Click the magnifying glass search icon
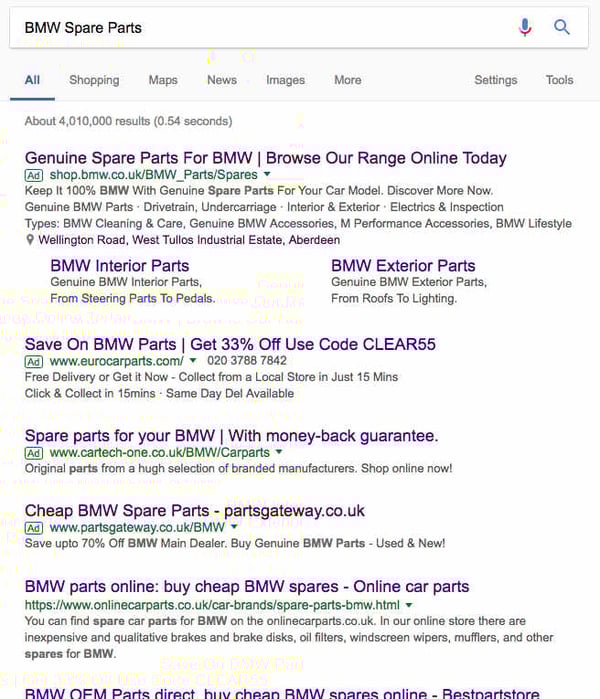Screen dimensions: 600x699 click(562, 27)
